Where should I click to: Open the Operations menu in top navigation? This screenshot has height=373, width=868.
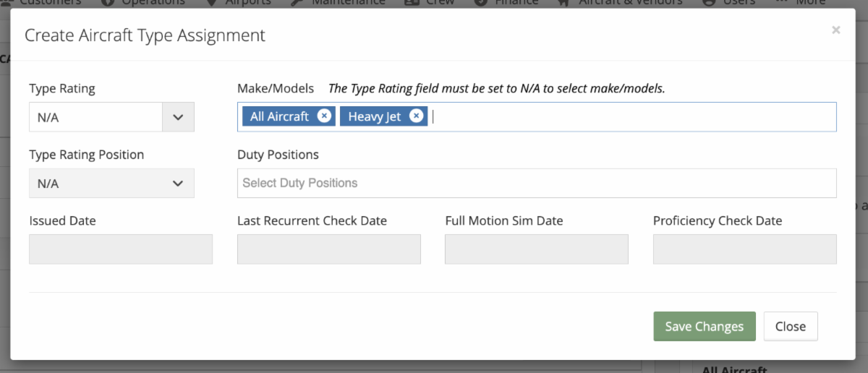(x=143, y=2)
